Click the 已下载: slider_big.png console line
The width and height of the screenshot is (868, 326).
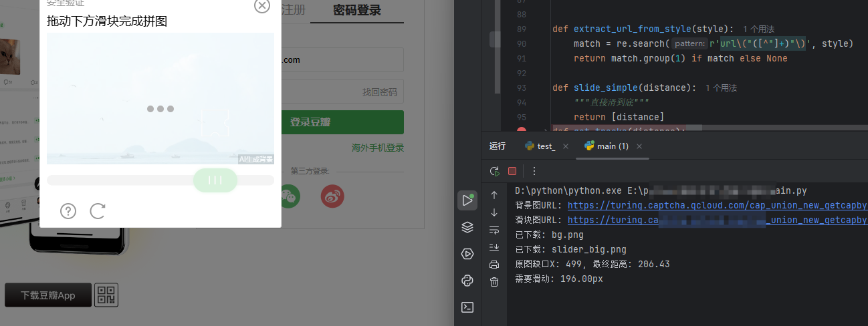coord(571,249)
